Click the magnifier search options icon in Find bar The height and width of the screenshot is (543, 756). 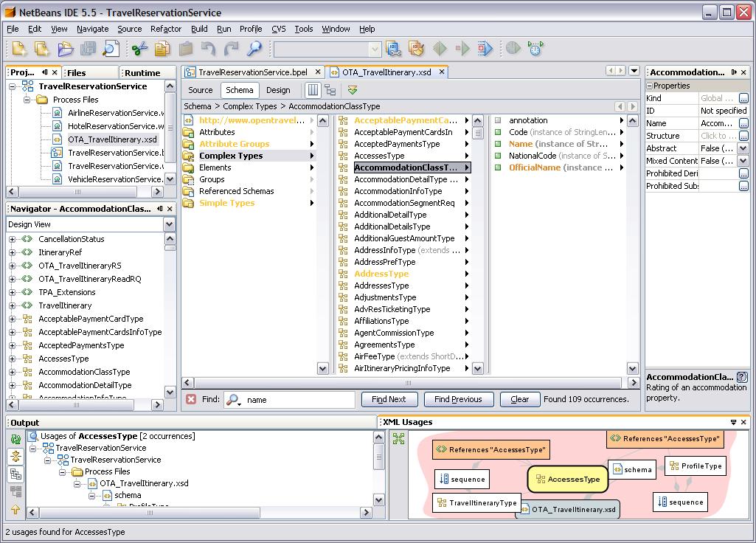234,400
